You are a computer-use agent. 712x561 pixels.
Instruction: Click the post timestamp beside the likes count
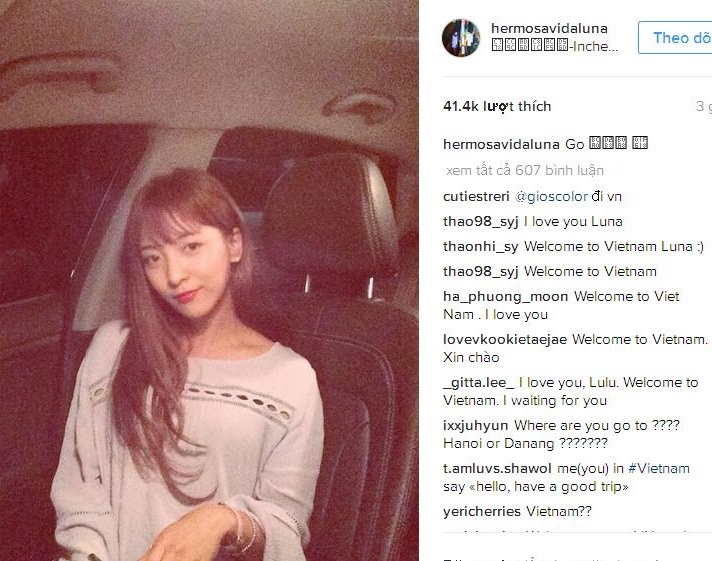703,106
